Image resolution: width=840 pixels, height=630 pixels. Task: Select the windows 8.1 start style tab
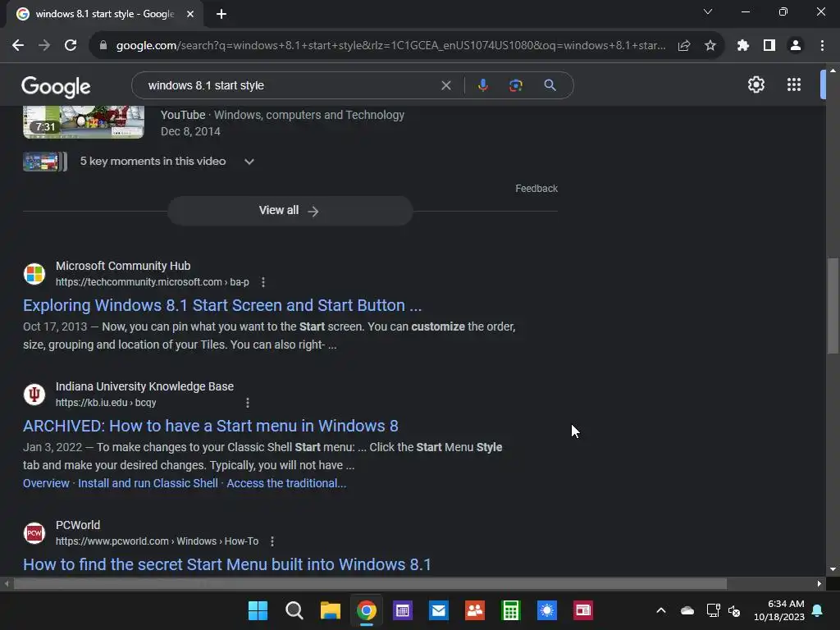pyautogui.click(x=104, y=14)
